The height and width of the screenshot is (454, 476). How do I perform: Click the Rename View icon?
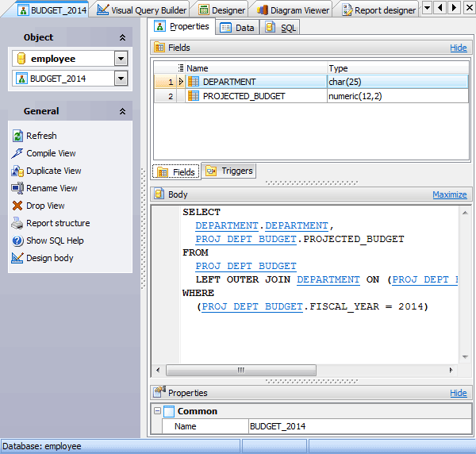[x=18, y=188]
